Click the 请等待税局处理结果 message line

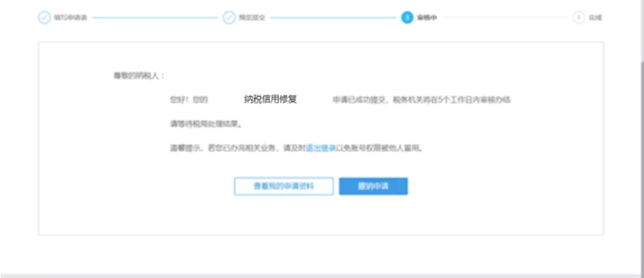coord(206,123)
